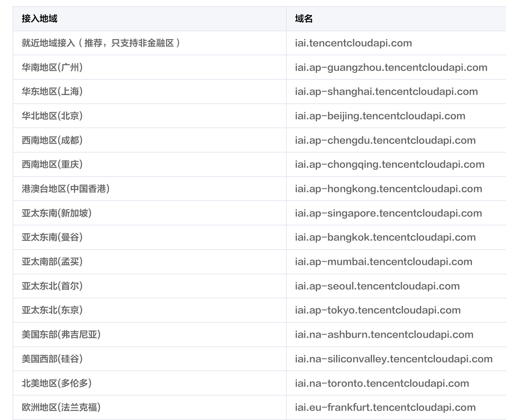
Task: Click the iai.ap-seoul.tencentcloudapi.com domain
Action: 377,286
